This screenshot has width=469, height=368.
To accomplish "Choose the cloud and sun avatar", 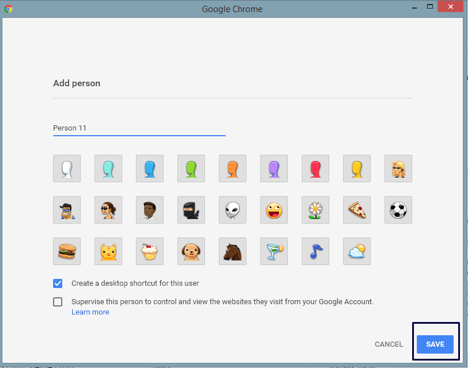I will [x=357, y=251].
